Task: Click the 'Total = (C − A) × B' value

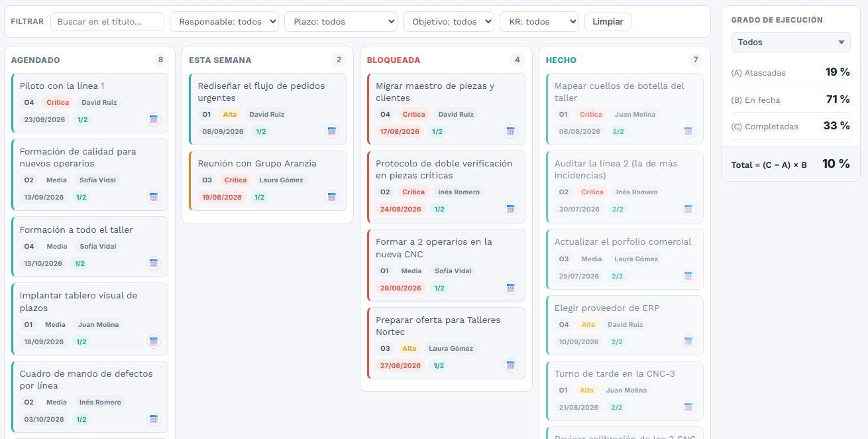Action: coord(836,164)
